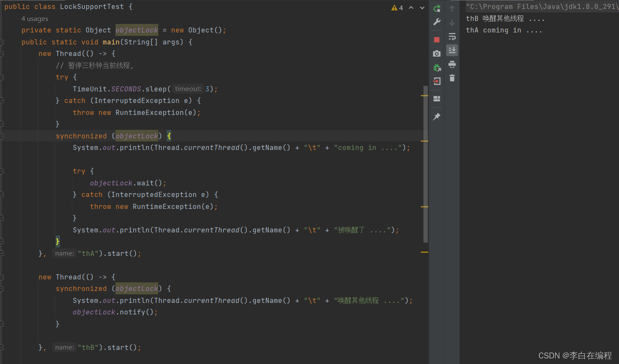Print the console output
Viewport: 619px width, 364px height.
point(452,65)
